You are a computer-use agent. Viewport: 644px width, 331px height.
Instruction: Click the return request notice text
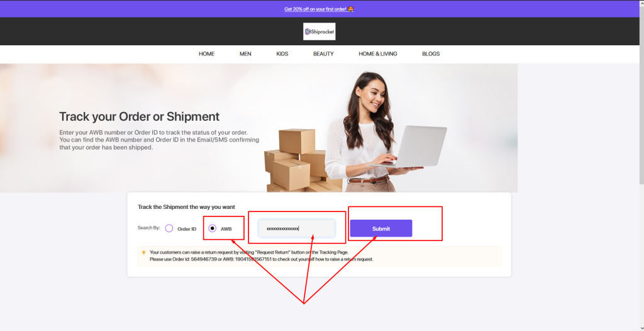tap(261, 255)
